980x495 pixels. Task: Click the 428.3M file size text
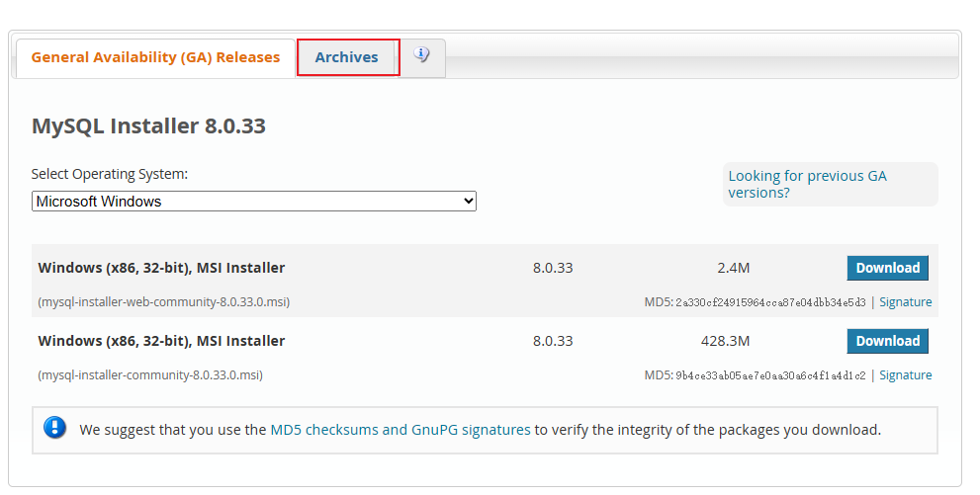(725, 341)
